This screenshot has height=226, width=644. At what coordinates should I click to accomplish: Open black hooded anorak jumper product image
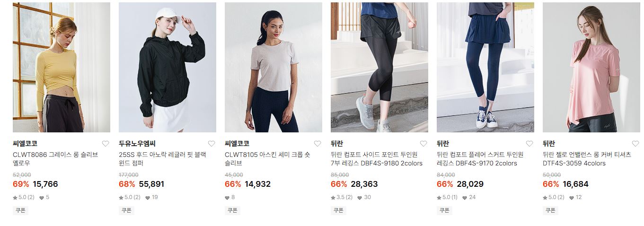[168, 67]
